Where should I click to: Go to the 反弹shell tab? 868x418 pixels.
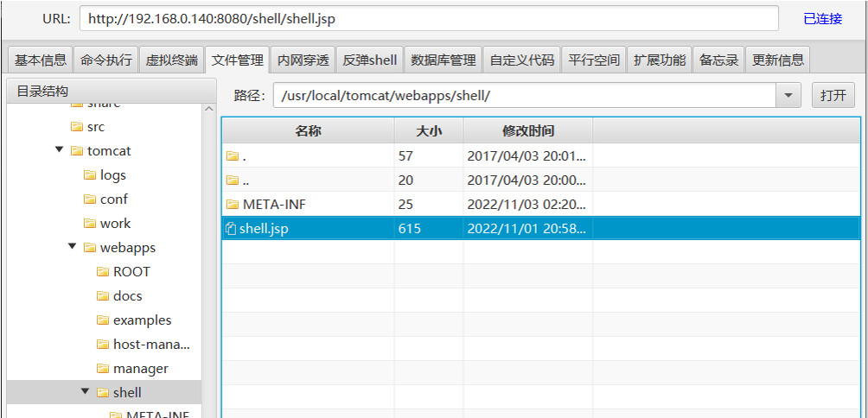pyautogui.click(x=370, y=60)
